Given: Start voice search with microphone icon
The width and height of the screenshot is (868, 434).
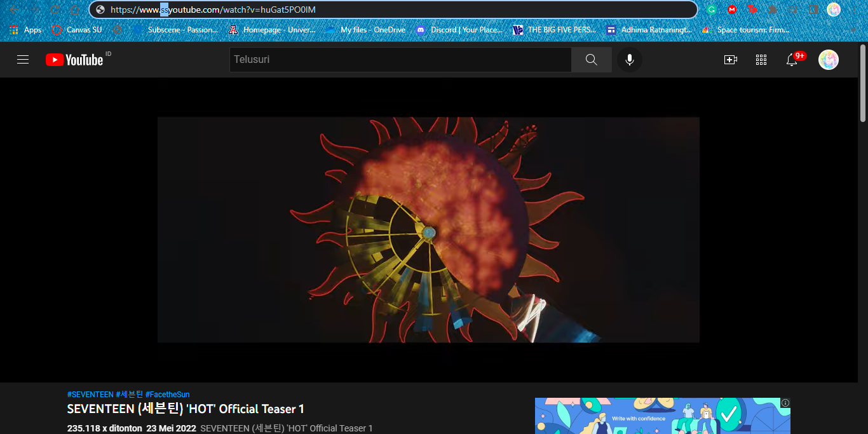Looking at the screenshot, I should point(629,60).
